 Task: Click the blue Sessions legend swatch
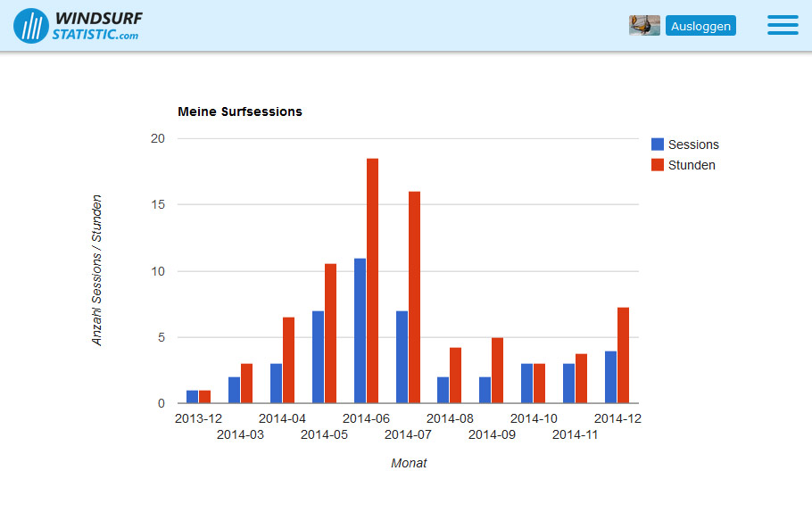point(658,145)
